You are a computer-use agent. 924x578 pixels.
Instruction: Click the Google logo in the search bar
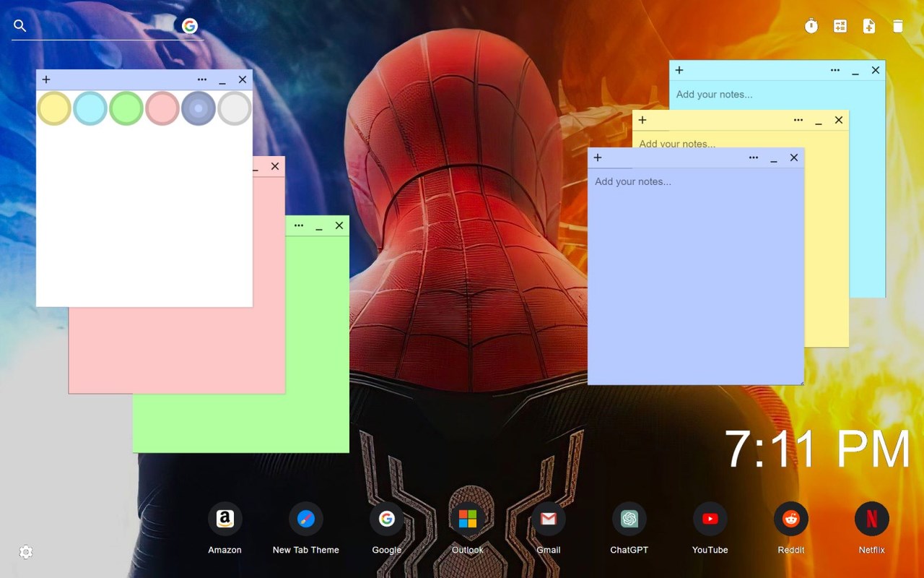tap(190, 26)
